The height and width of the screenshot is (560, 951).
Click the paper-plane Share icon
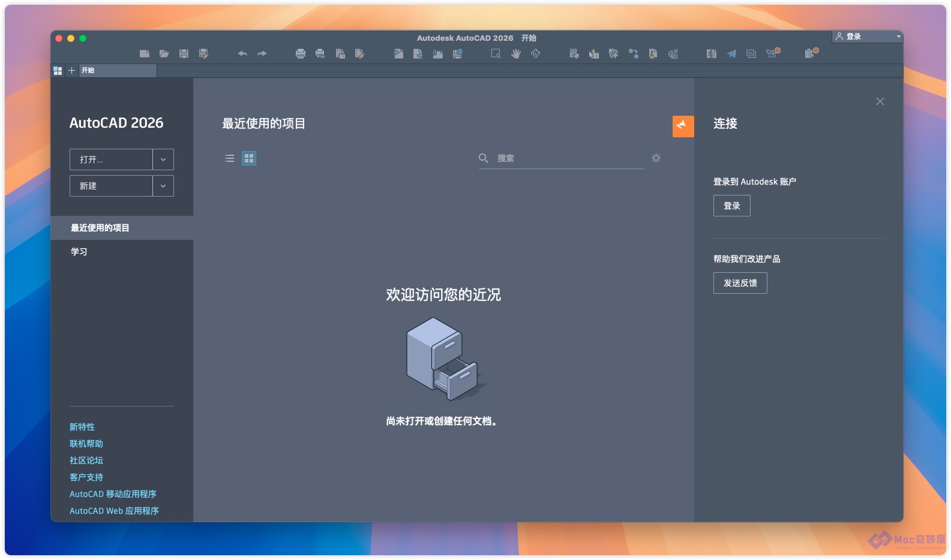(731, 53)
